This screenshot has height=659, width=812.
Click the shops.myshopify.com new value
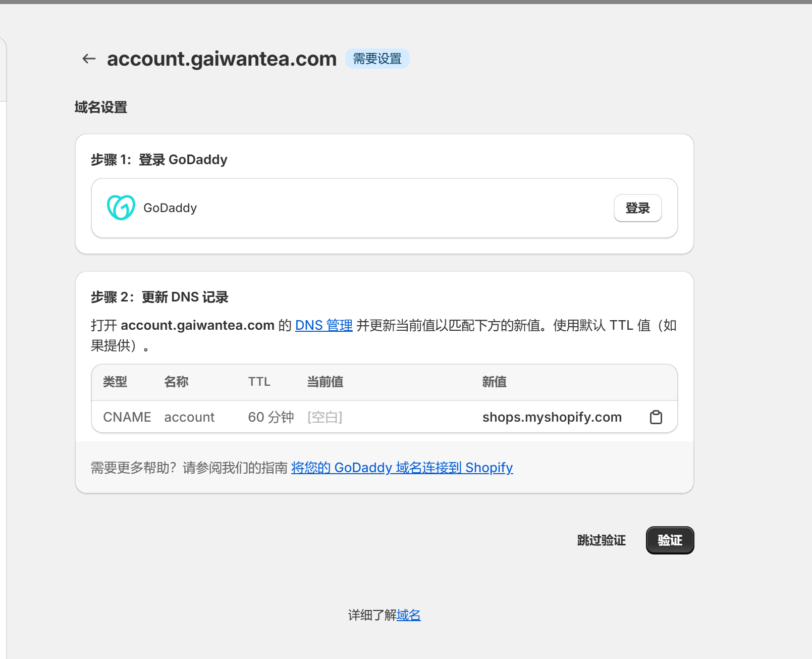tap(552, 417)
